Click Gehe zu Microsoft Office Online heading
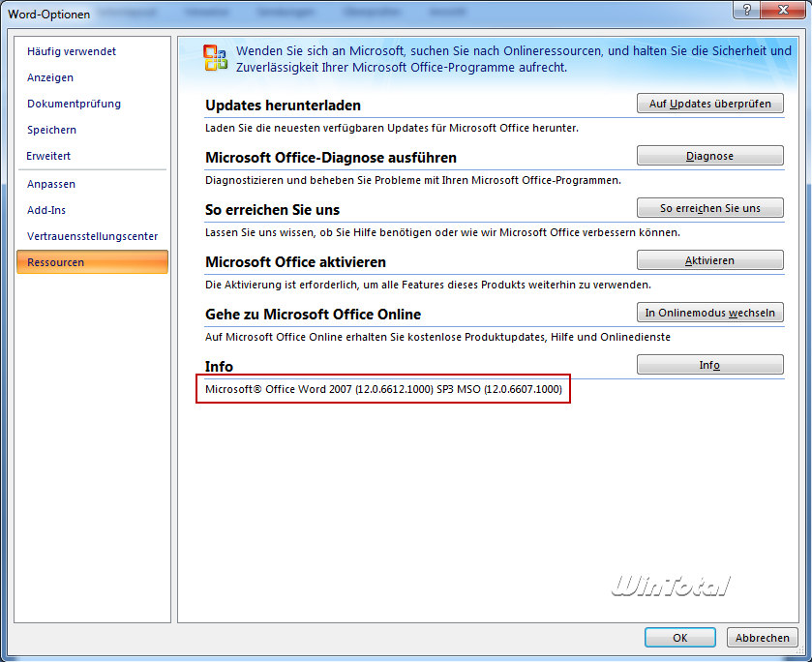This screenshot has height=662, width=812. (x=313, y=315)
